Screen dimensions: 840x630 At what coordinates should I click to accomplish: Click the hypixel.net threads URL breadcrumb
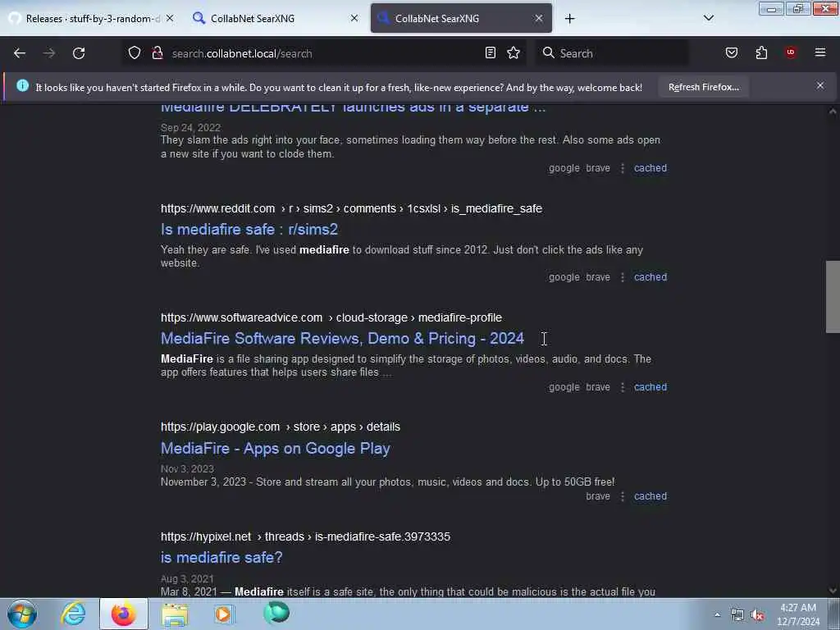[x=305, y=536]
